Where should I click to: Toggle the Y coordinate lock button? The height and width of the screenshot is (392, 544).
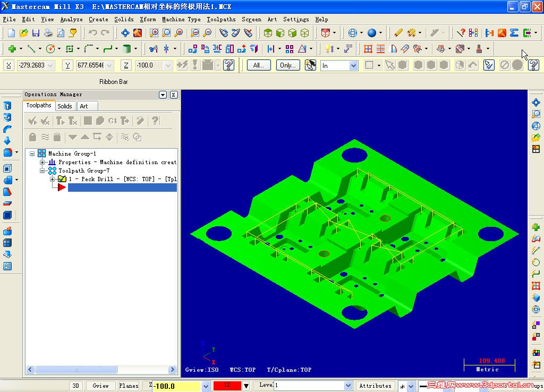point(67,65)
